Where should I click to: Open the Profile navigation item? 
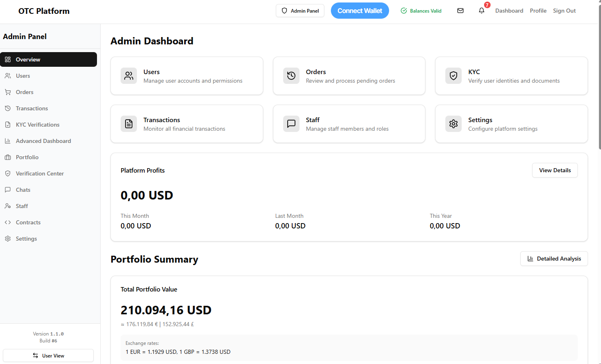pos(538,11)
